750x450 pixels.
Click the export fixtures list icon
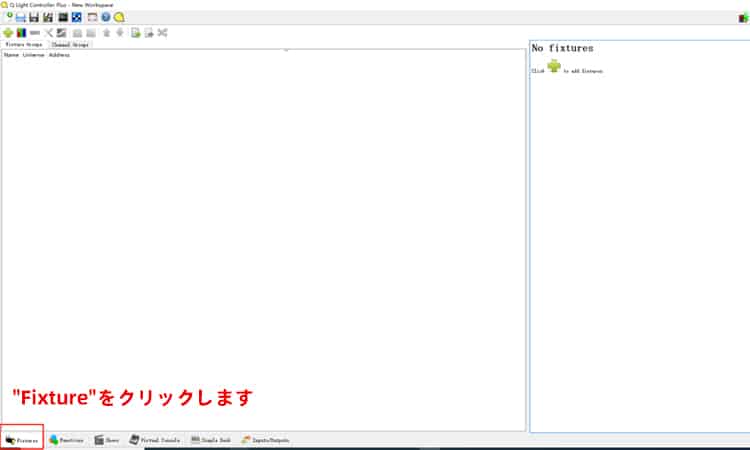pos(149,33)
